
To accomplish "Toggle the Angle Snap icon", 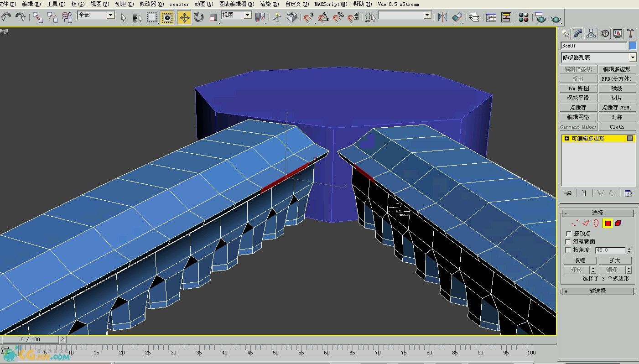I will pyautogui.click(x=324, y=17).
